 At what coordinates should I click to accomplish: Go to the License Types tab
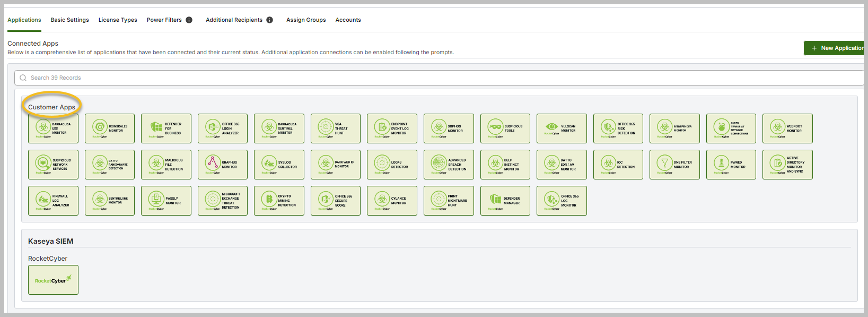click(118, 20)
